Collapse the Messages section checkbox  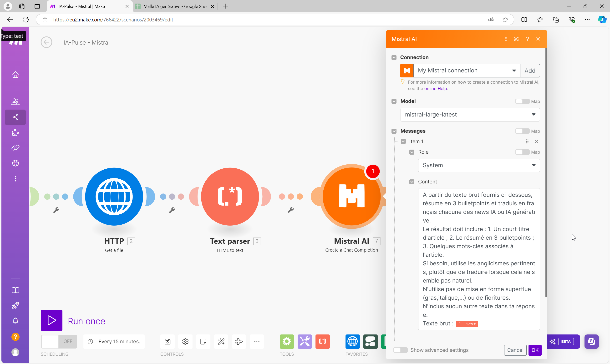click(x=394, y=131)
